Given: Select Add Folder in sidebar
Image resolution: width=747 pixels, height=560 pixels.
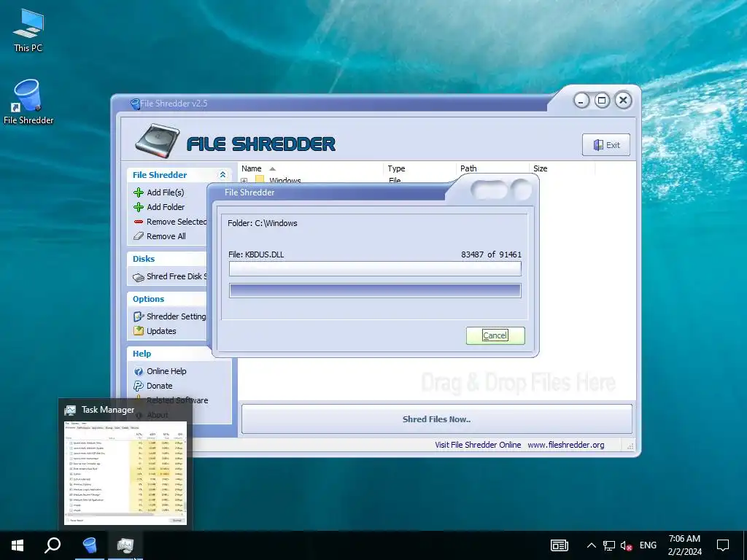Looking at the screenshot, I should tap(166, 207).
